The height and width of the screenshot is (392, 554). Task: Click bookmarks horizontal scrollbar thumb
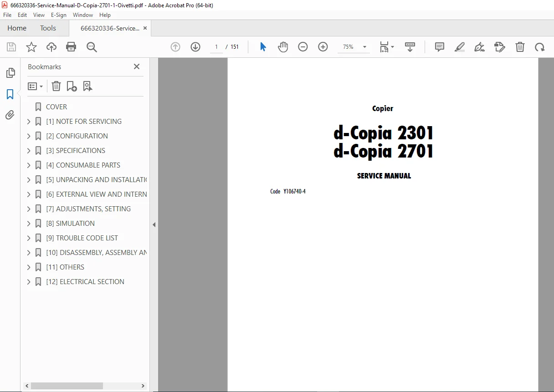pos(67,386)
